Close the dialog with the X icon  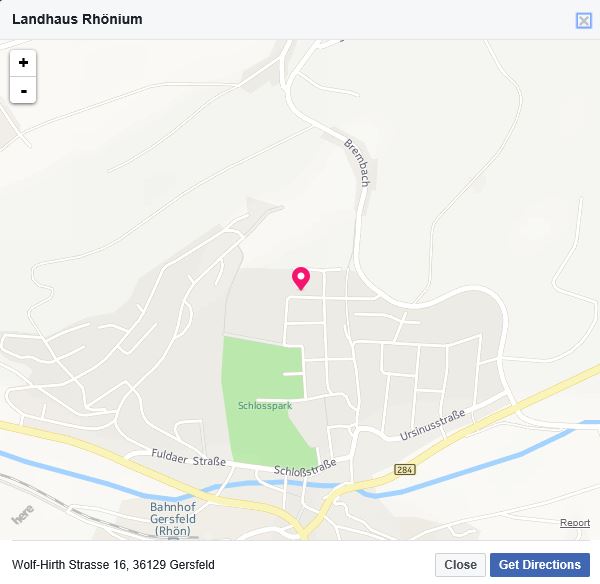(584, 20)
